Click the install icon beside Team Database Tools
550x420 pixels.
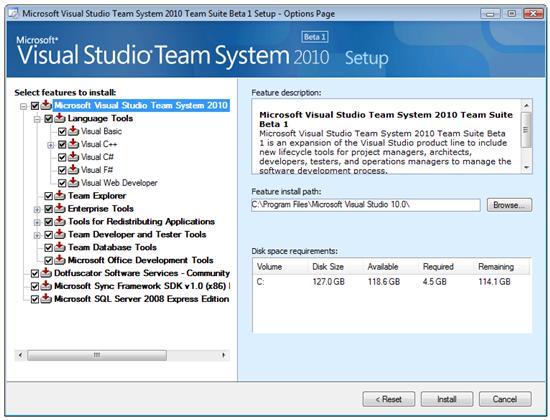(x=60, y=247)
